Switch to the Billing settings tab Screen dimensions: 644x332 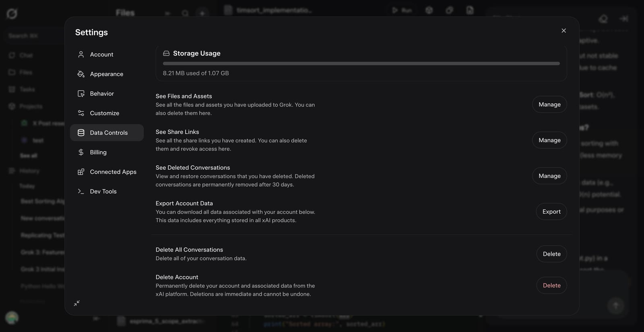coord(98,152)
